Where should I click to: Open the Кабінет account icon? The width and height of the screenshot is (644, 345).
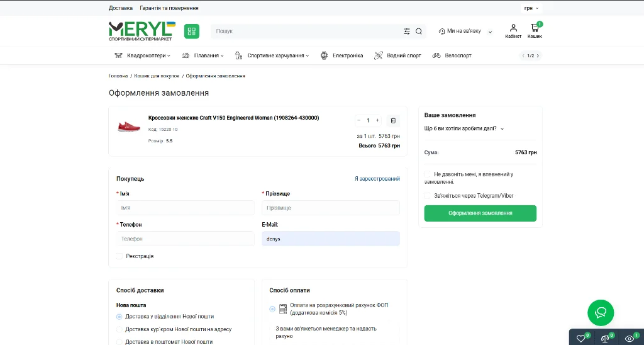pyautogui.click(x=513, y=31)
